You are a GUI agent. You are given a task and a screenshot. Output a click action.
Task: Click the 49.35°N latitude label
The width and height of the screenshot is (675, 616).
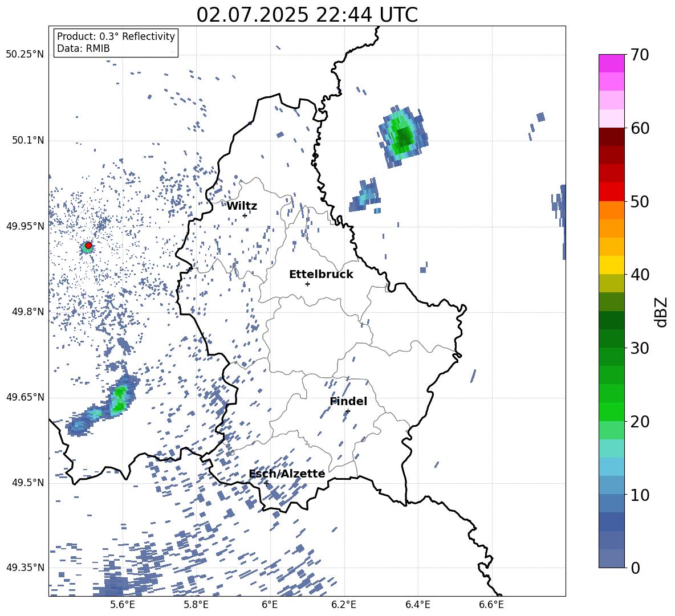[25, 568]
